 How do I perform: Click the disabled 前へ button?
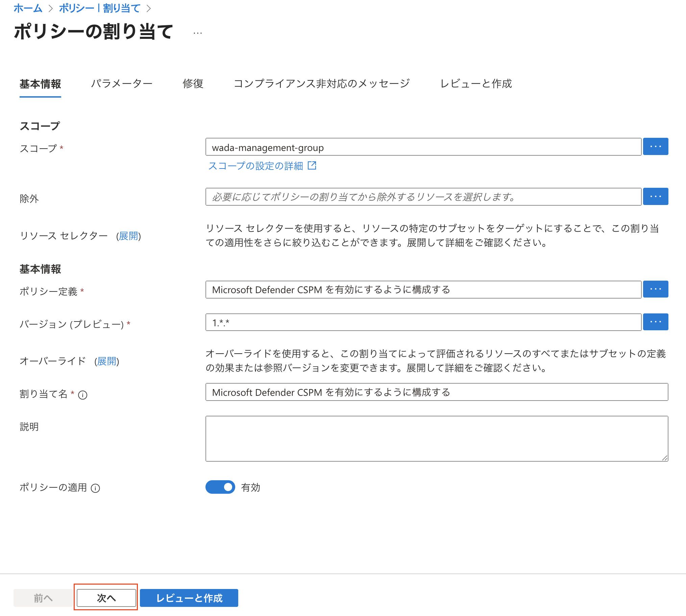43,598
